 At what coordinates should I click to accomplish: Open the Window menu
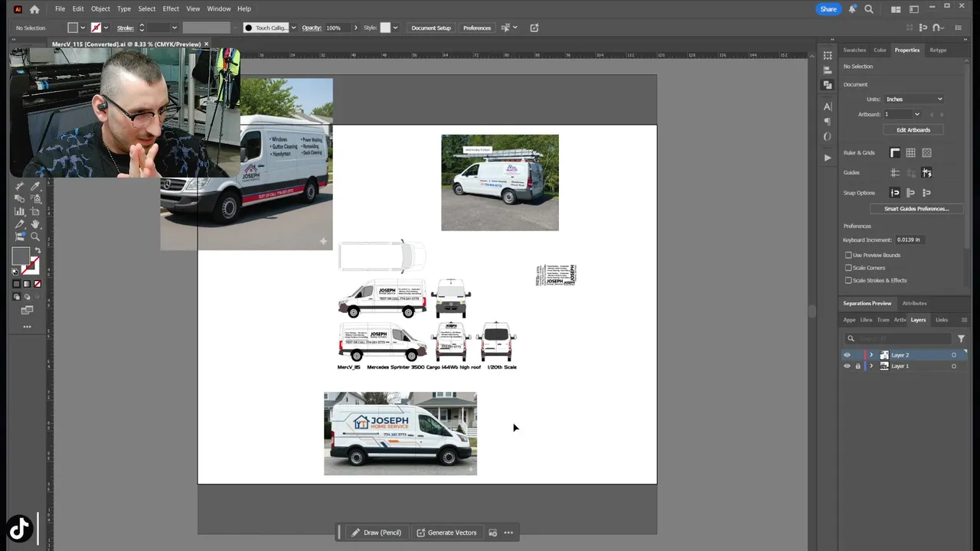219,9
